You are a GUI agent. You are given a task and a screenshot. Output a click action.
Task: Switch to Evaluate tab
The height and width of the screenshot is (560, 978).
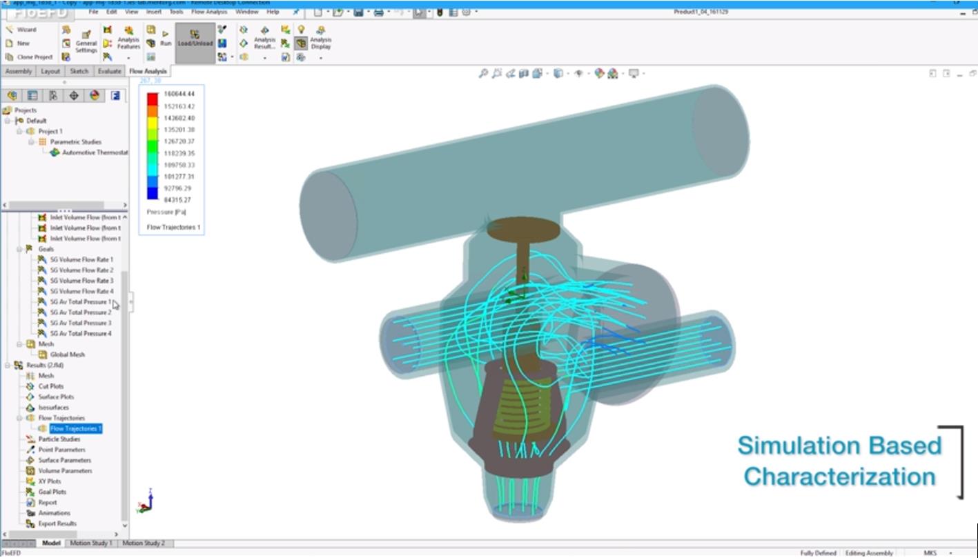coord(109,71)
